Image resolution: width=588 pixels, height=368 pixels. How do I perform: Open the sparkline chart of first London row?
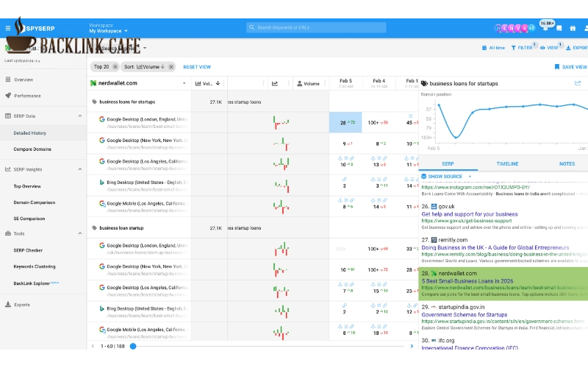pyautogui.click(x=282, y=122)
